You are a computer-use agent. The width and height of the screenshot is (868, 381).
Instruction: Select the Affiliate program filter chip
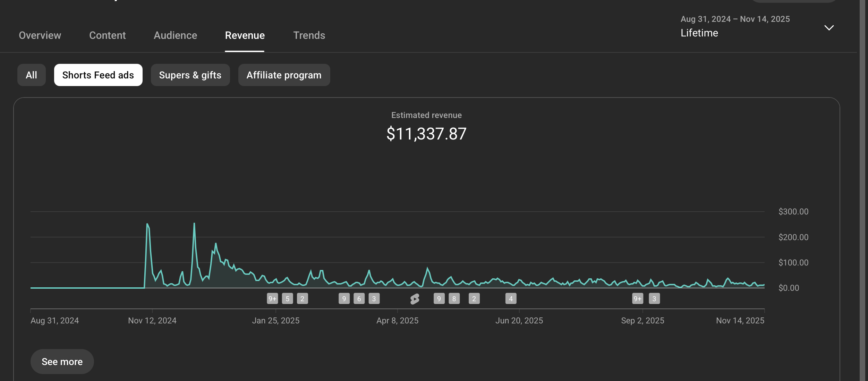point(284,75)
